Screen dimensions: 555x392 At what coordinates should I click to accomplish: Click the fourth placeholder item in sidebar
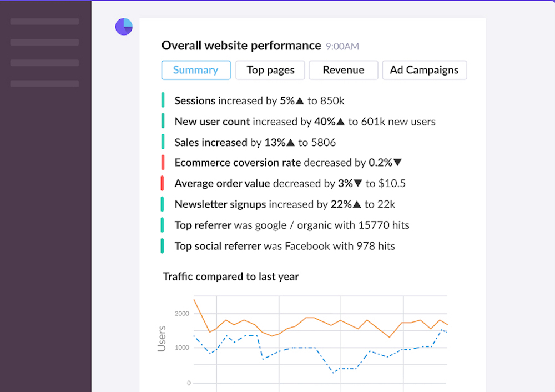[x=44, y=84]
